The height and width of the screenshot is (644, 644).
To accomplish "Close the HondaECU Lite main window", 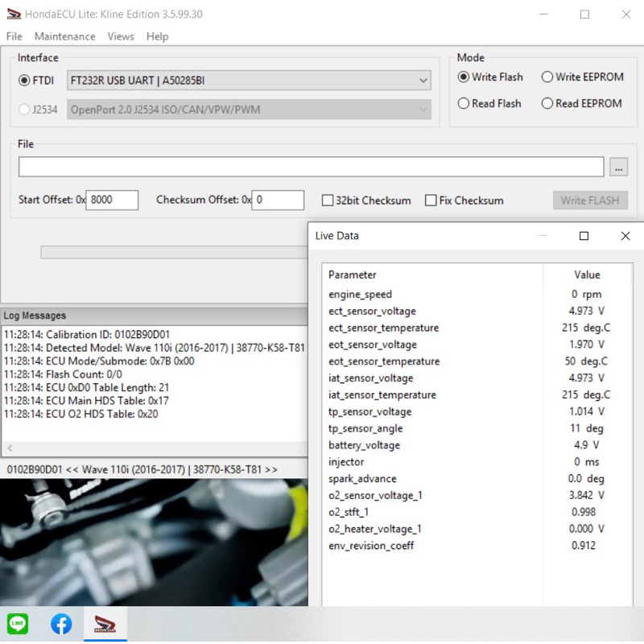I will (626, 14).
